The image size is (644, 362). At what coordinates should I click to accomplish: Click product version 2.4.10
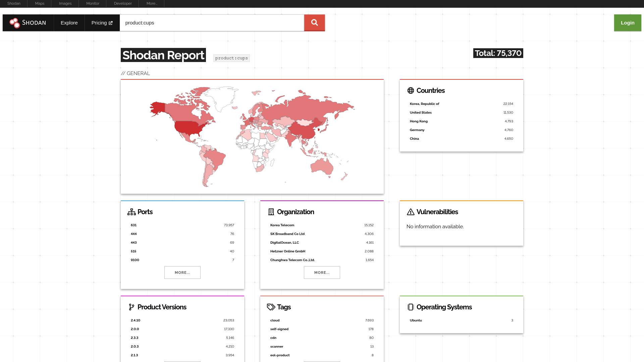(182, 320)
